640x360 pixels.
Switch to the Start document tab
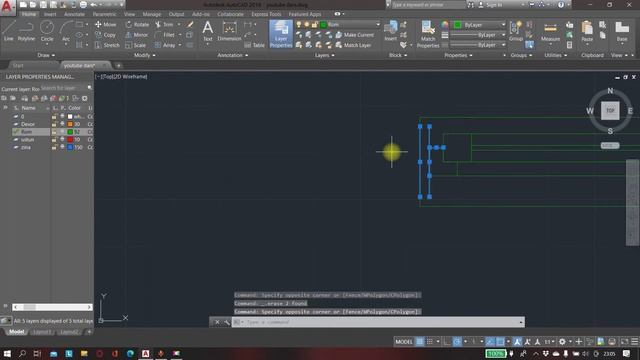coord(18,65)
